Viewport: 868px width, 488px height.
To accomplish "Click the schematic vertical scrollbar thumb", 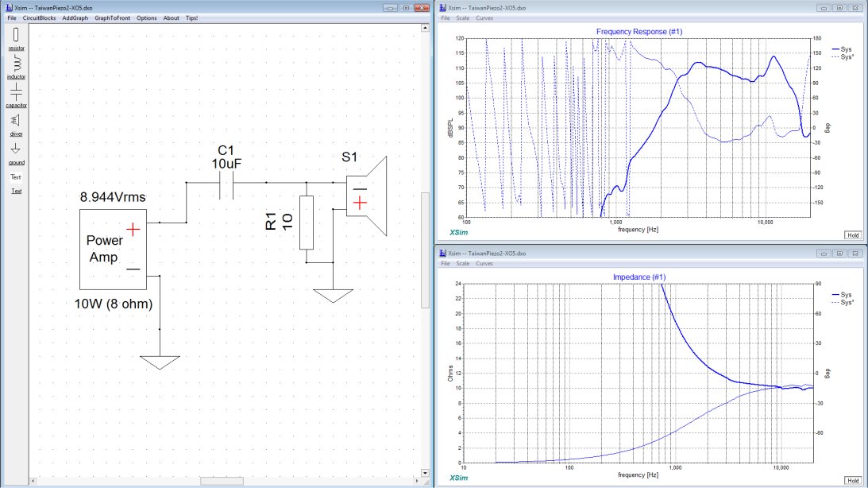I will click(x=425, y=250).
